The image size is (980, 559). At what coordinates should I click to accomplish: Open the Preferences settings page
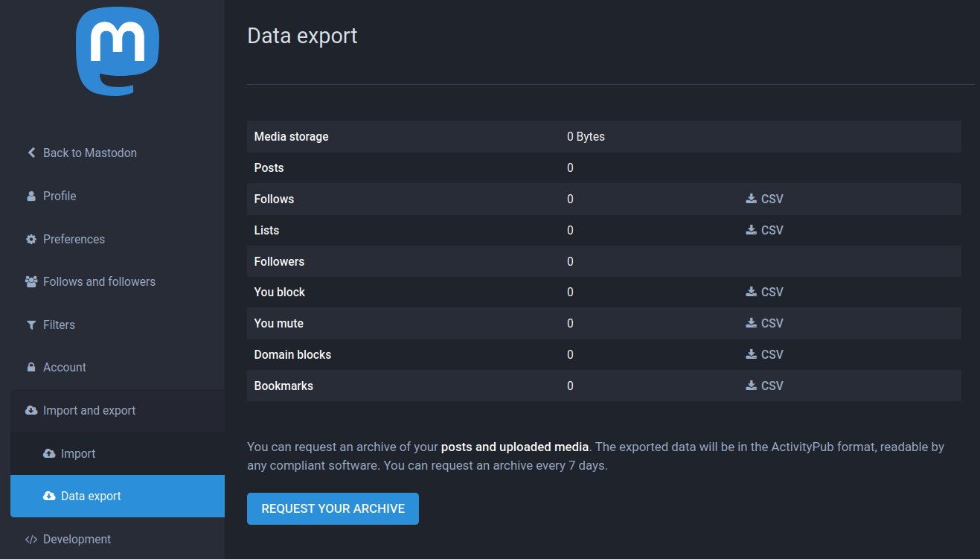click(x=74, y=239)
